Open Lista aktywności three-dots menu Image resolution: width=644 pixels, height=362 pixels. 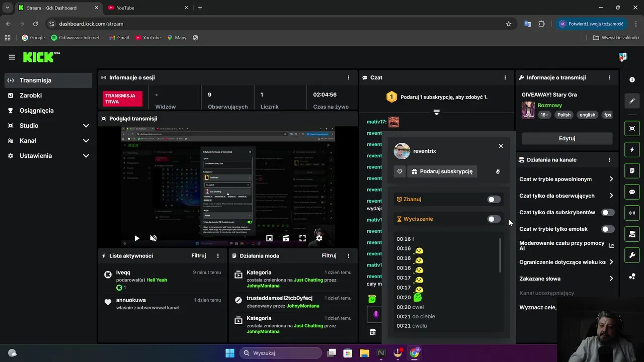[218, 256]
